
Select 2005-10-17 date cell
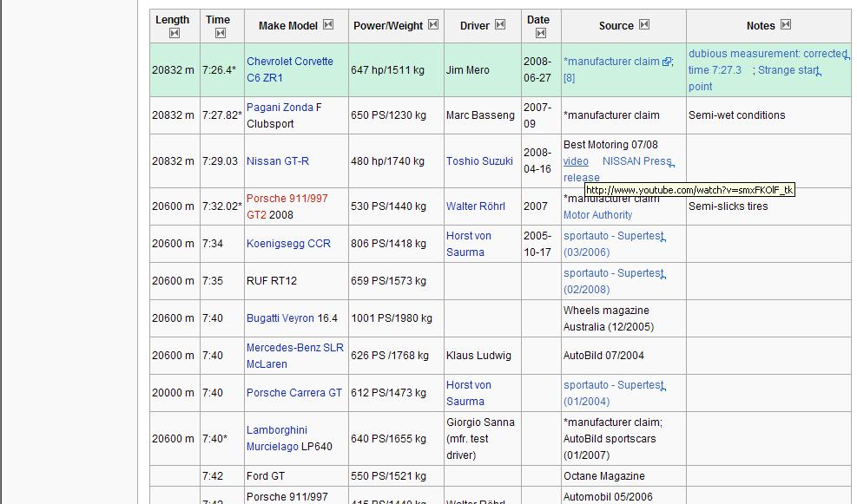pos(541,244)
